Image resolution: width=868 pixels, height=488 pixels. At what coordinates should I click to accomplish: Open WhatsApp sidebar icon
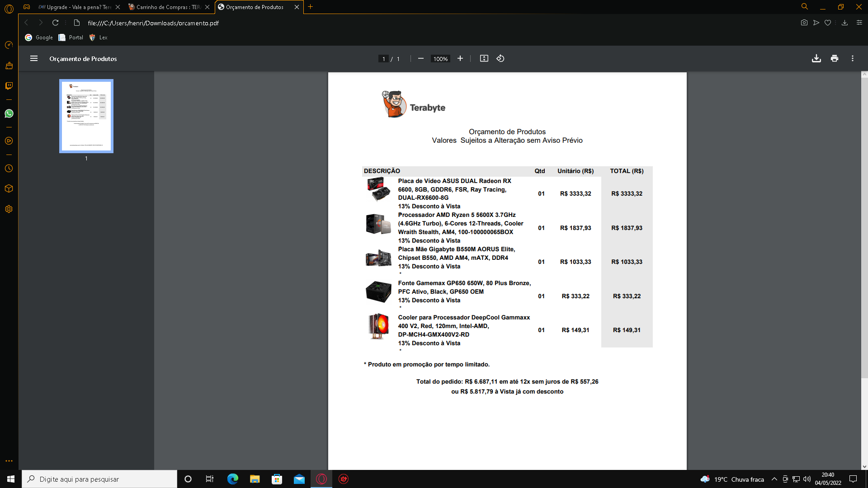[x=9, y=113]
